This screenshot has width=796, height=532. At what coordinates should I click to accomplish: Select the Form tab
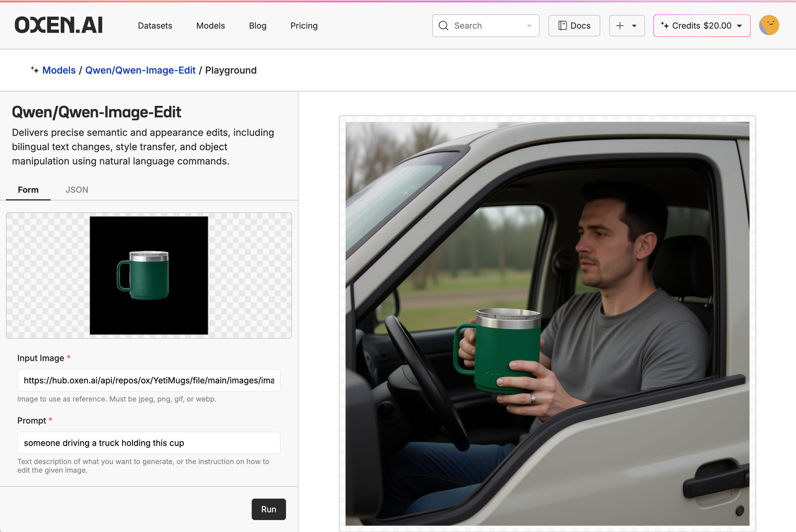point(28,190)
